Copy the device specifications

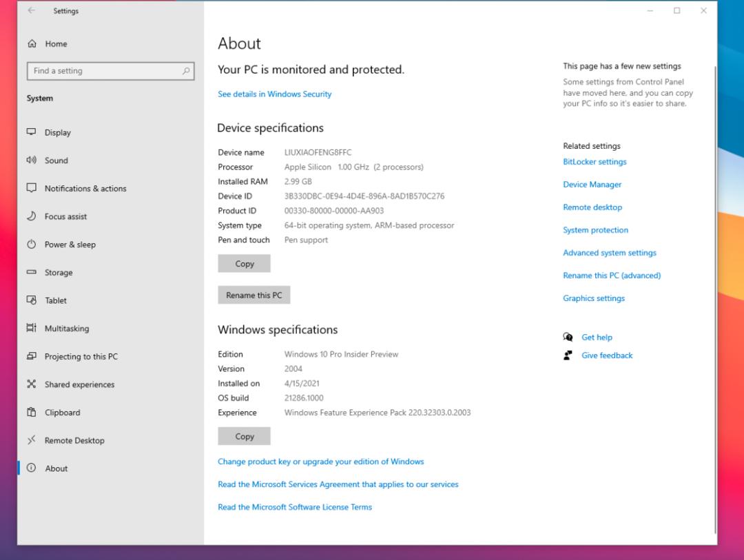[x=245, y=263]
